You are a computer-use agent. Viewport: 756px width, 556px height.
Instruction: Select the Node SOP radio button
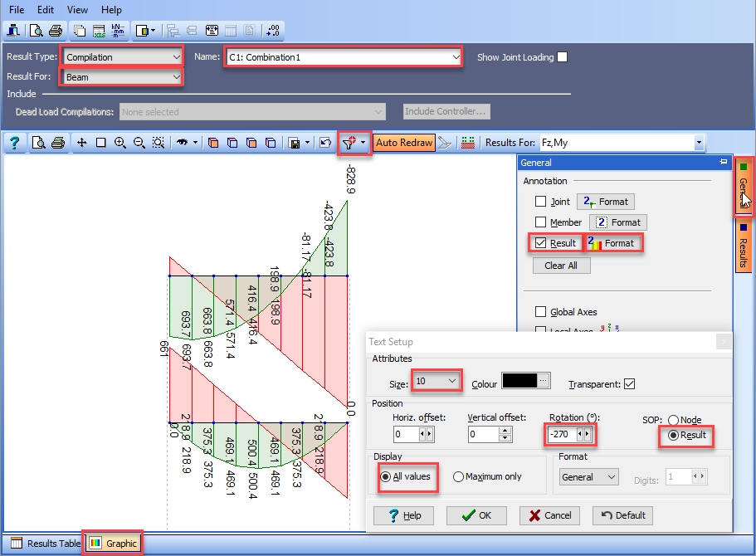click(673, 420)
